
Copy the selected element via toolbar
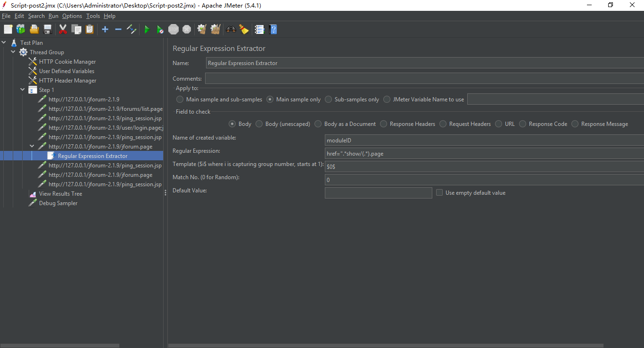point(76,29)
